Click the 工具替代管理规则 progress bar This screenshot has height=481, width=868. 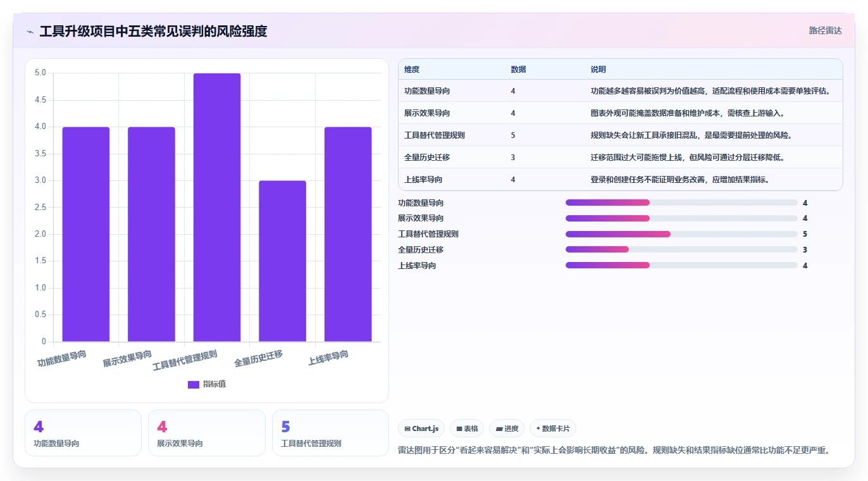click(681, 234)
